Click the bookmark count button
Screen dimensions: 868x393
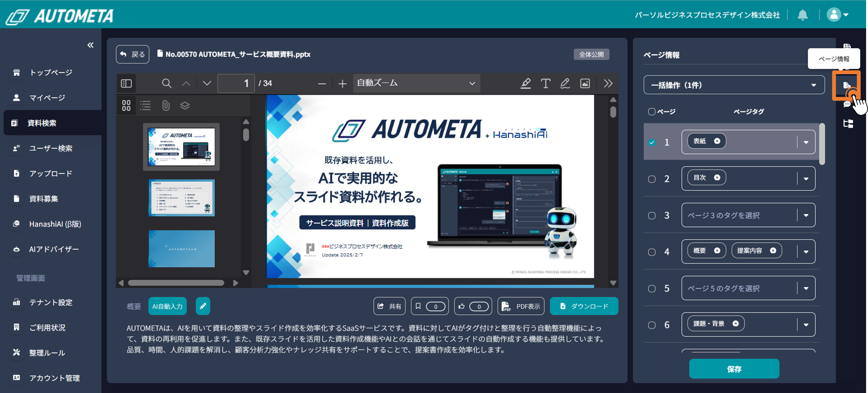click(429, 306)
